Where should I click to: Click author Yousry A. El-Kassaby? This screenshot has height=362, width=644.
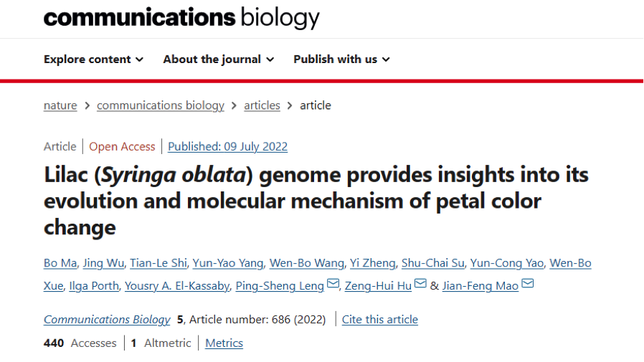(177, 285)
